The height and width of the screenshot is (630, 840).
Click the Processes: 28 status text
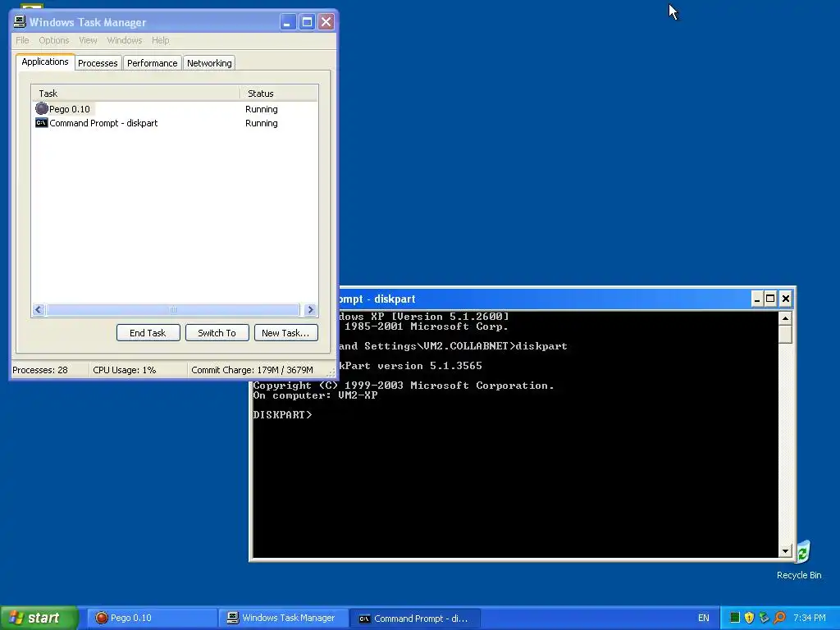pyautogui.click(x=40, y=370)
